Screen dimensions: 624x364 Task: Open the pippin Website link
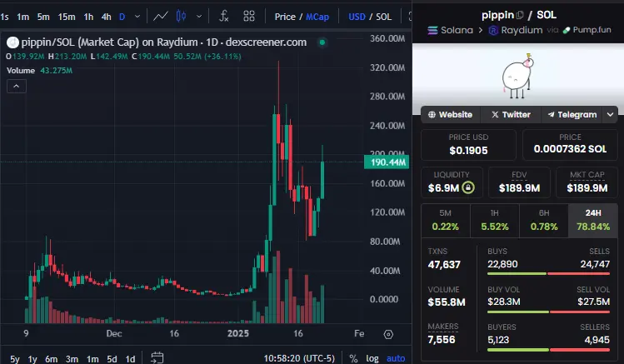tap(451, 115)
